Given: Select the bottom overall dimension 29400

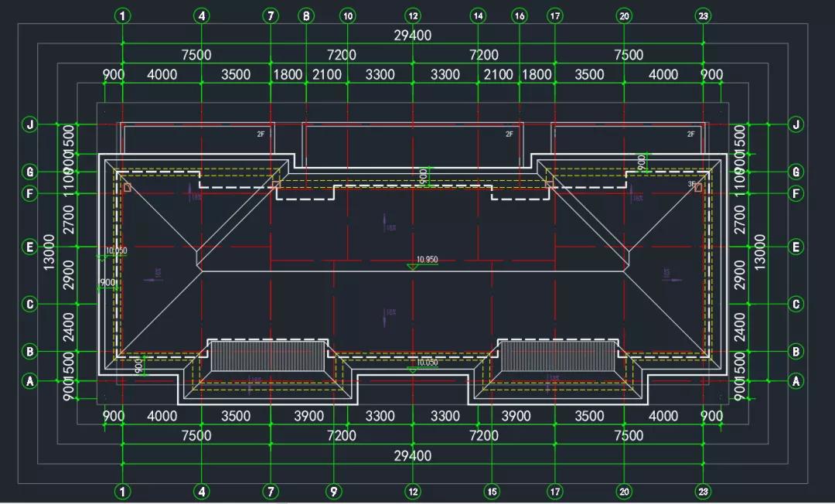Looking at the screenshot, I should point(413,456).
